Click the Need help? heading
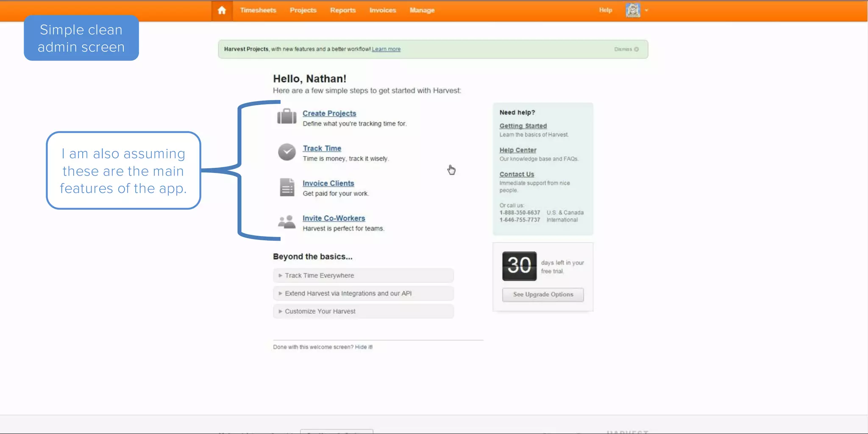868x434 pixels. [517, 112]
